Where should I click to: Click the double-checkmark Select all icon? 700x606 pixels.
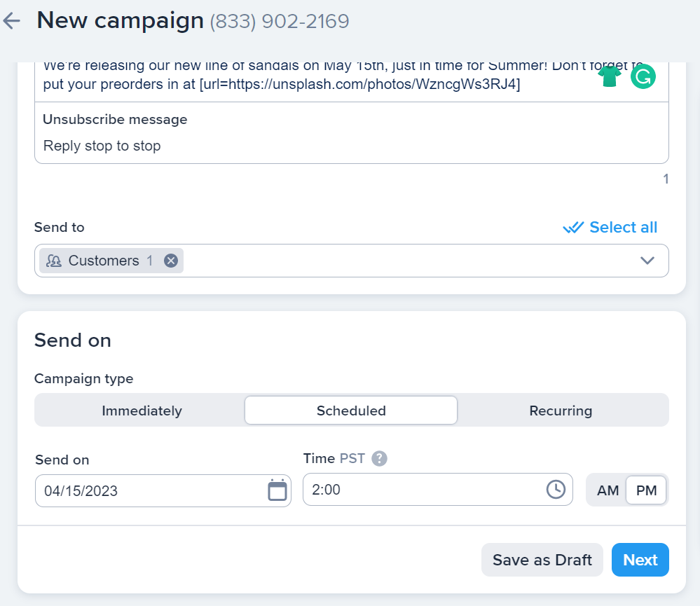pos(573,228)
